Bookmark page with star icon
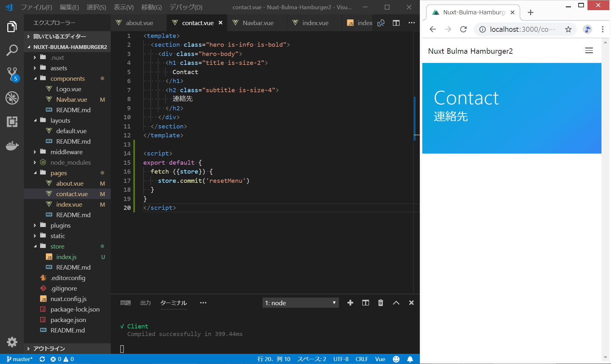 (x=568, y=30)
